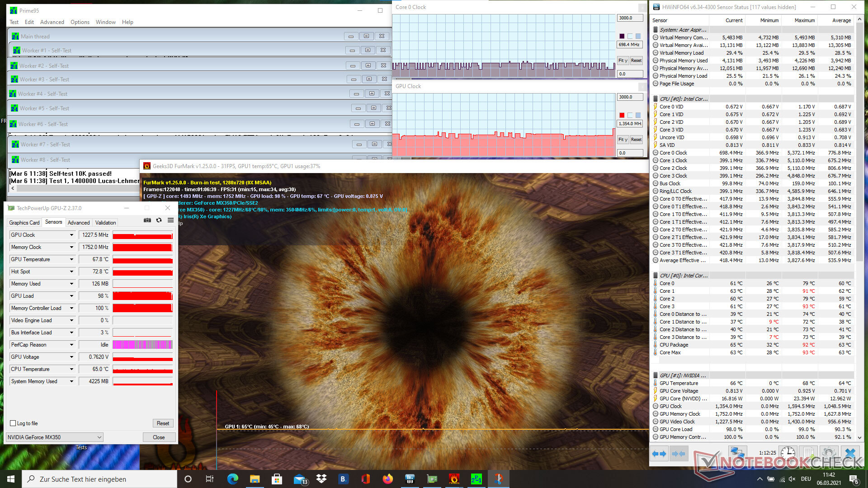Switch to GPU-Z Graphics Card tab
Viewport: 868px width, 488px height.
pos(24,223)
